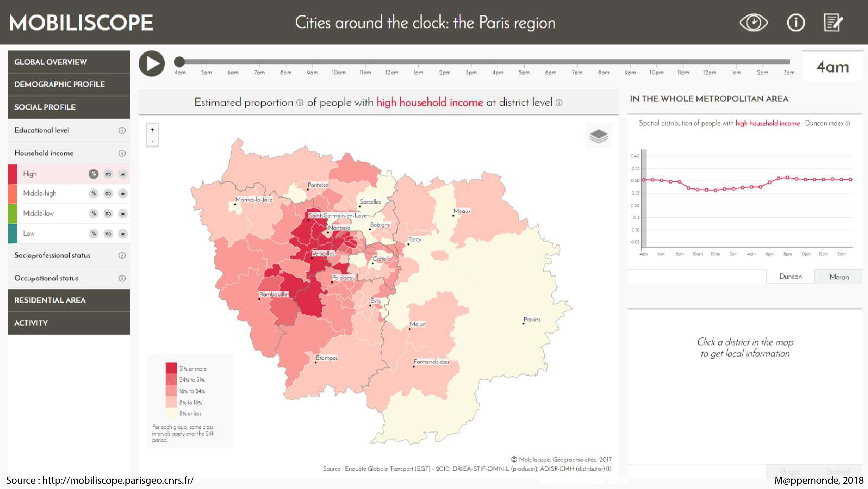868x489 pixels.
Task: Zoom in the map with plus
Action: pyautogui.click(x=152, y=130)
